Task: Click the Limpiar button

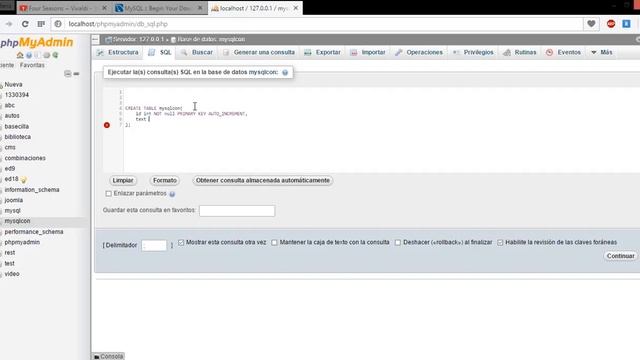Action: (123, 180)
